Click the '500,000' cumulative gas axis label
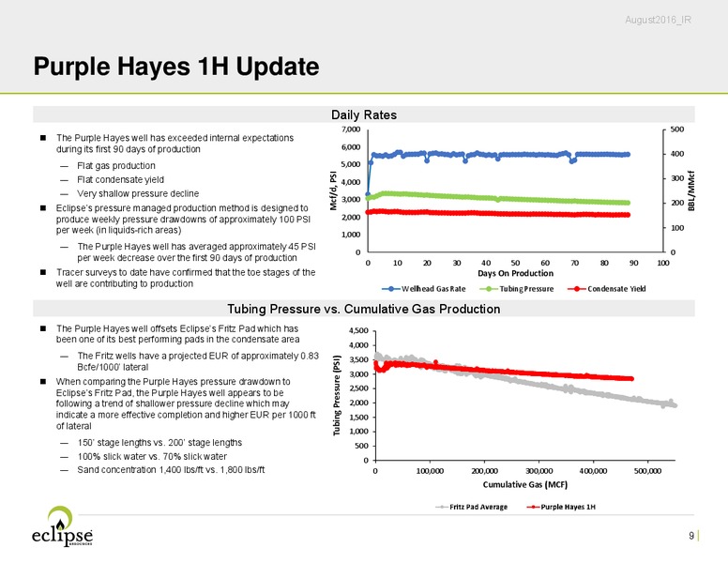 pos(647,471)
